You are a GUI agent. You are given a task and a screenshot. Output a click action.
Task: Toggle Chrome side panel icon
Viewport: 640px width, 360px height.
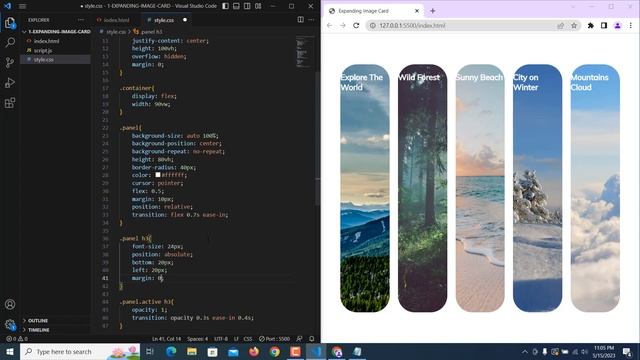coord(604,25)
